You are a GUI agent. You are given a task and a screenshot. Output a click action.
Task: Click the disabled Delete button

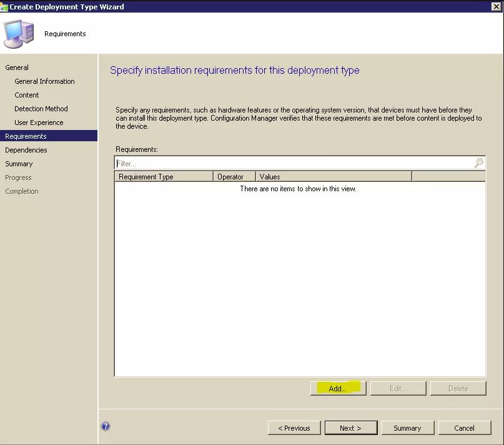[x=458, y=388]
